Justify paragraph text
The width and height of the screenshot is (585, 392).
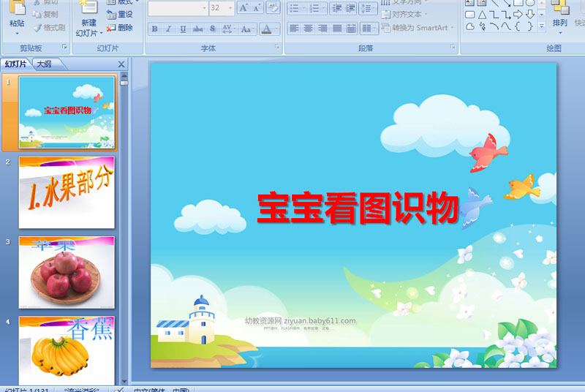(x=337, y=29)
